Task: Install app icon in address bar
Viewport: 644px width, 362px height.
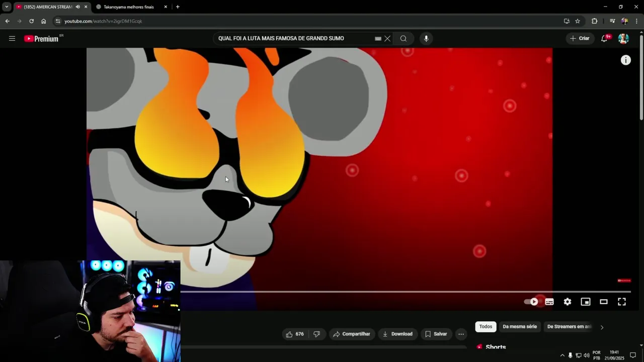Action: click(x=567, y=21)
